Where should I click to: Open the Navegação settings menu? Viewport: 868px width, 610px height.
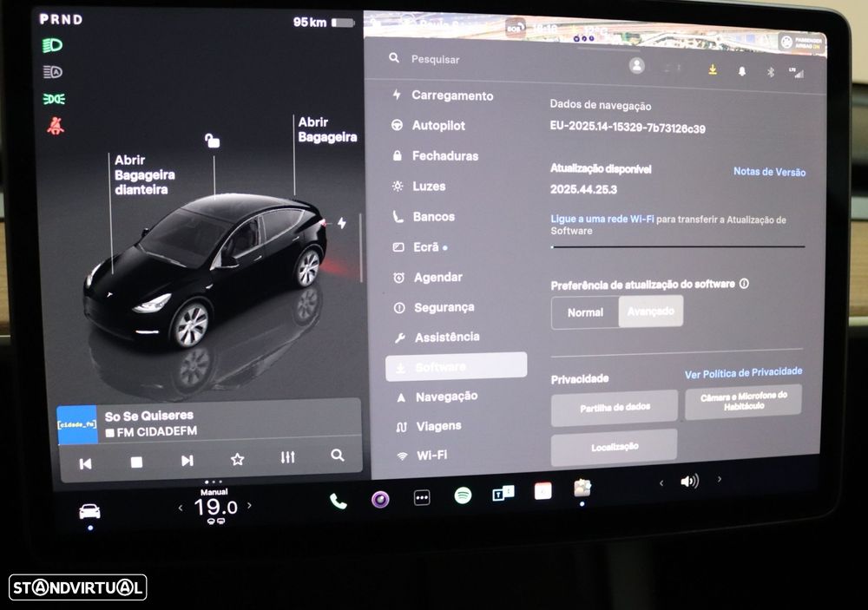437,397
